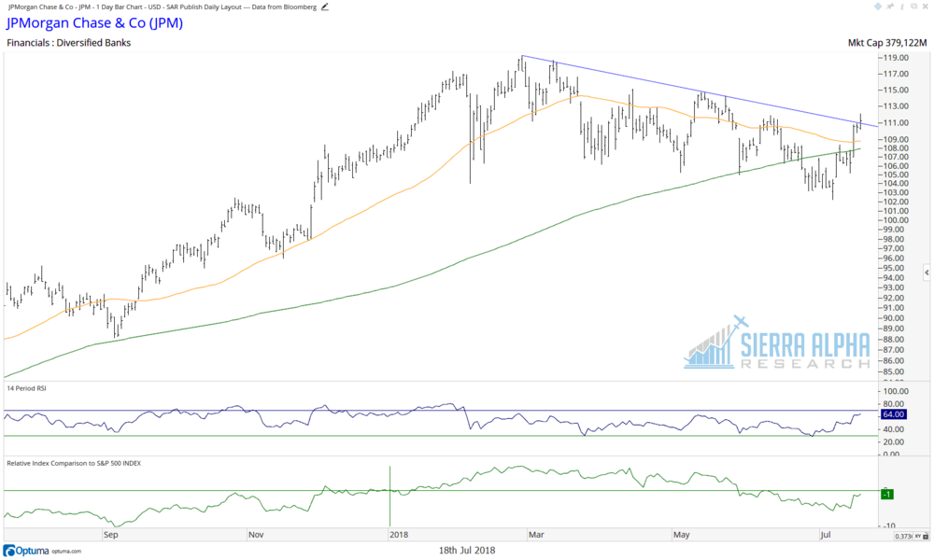Open chart info via the italic i icon
This screenshot has height=560, width=934.
pyautogui.click(x=902, y=7)
